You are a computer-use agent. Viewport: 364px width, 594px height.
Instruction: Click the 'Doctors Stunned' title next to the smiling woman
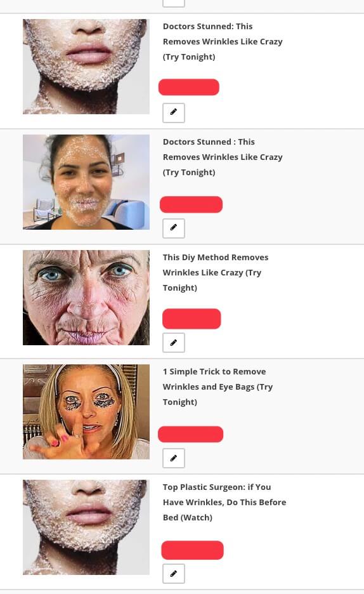point(223,157)
